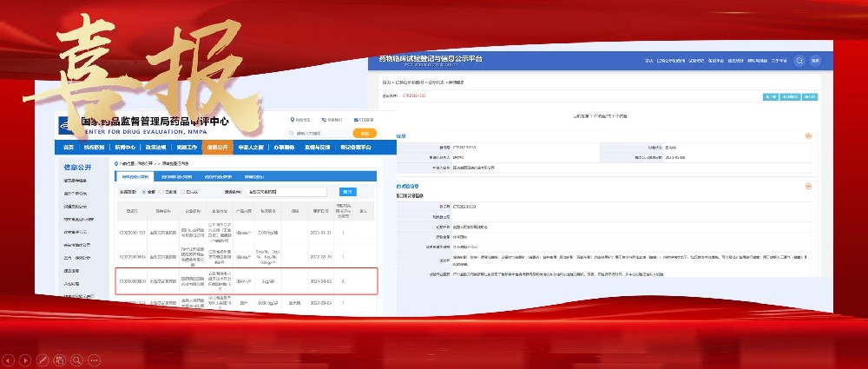Click the orange search button
This screenshot has height=369, width=868.
coord(365,134)
